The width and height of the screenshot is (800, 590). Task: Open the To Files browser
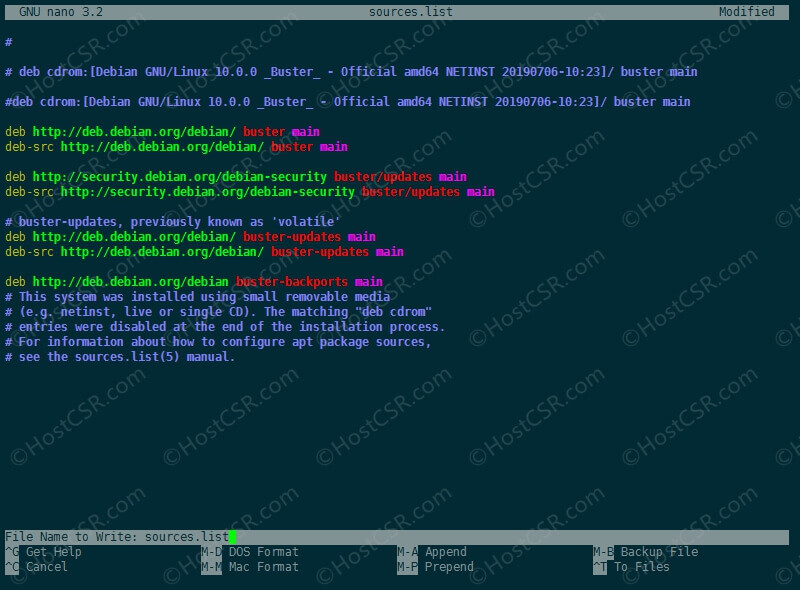(x=631, y=567)
